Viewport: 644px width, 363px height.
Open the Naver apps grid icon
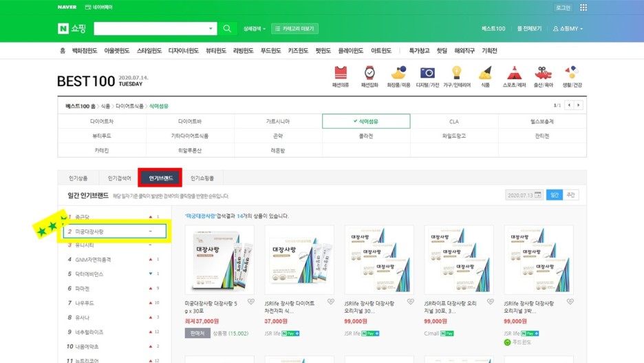583,8
